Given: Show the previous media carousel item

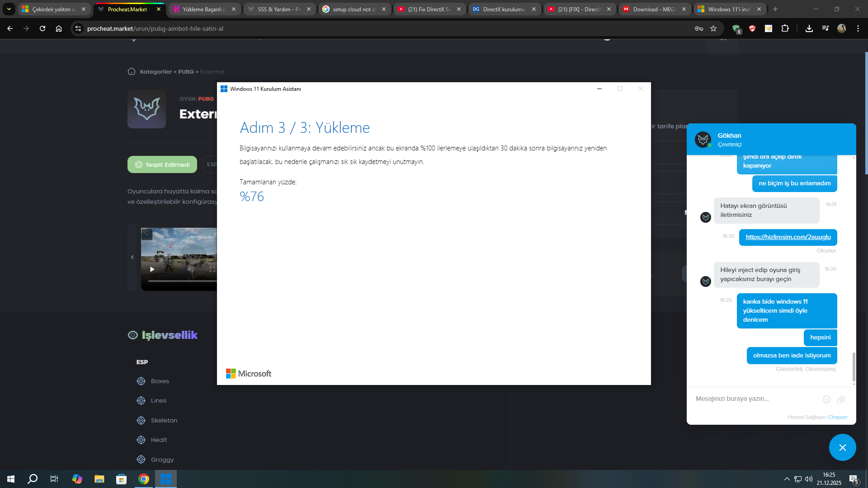Looking at the screenshot, I should pyautogui.click(x=132, y=257).
